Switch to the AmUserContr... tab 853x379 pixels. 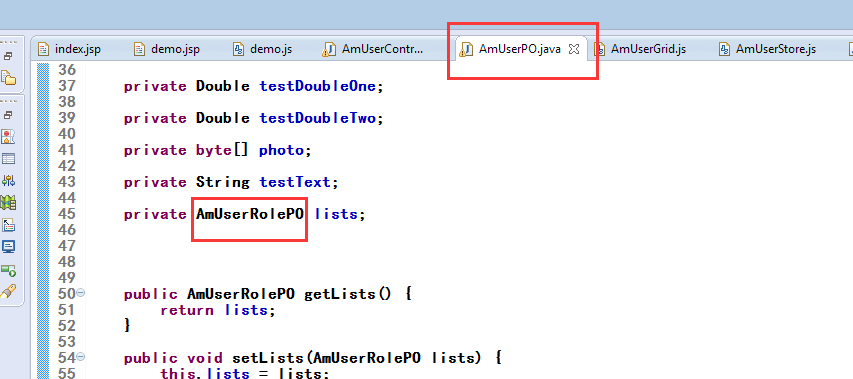tap(373, 49)
